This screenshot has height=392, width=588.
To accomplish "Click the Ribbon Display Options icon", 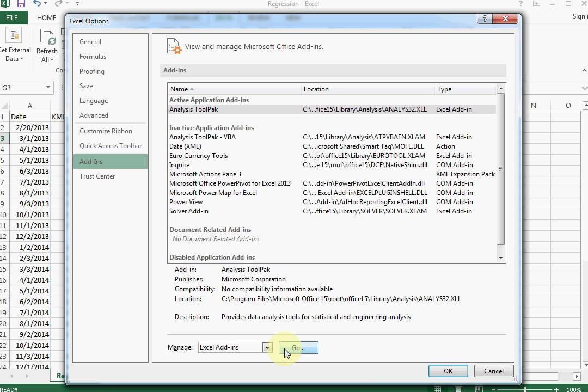I will 537,4.
